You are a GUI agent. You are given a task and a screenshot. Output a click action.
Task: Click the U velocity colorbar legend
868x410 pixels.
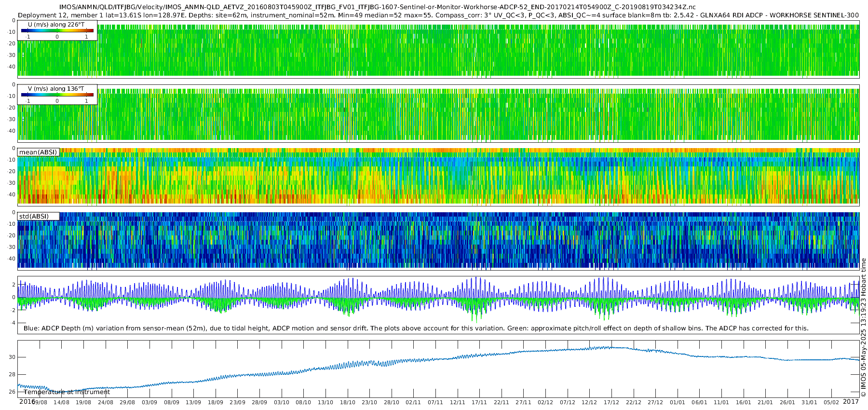coord(57,31)
